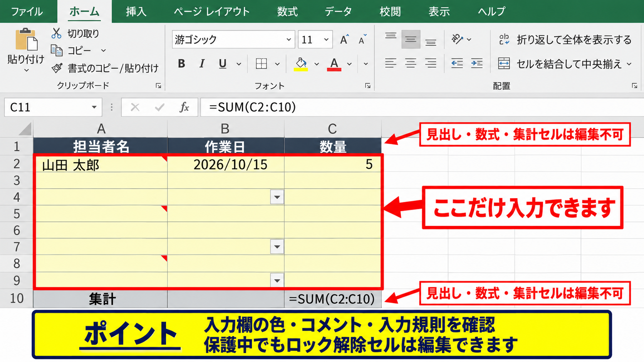Select cell containing 山田 太郎
This screenshot has height=362, width=644.
(101, 165)
